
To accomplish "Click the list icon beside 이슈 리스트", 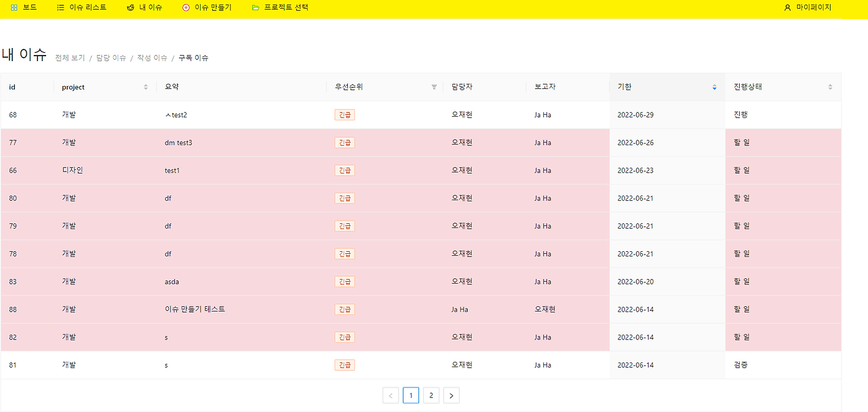I will tap(62, 8).
